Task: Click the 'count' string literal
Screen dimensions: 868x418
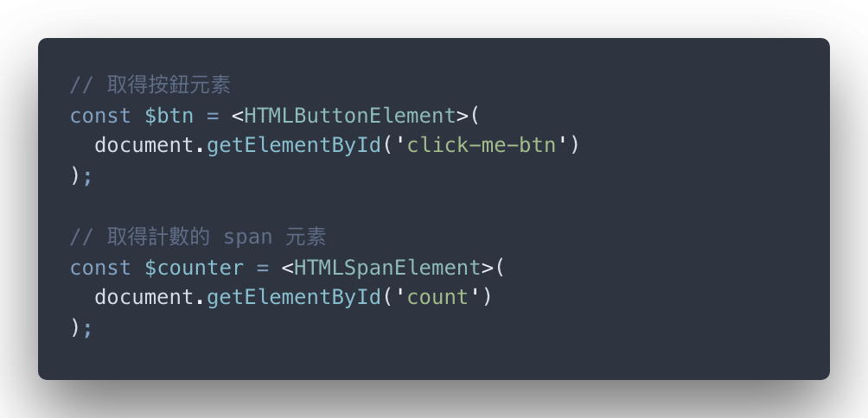Action: coord(437,297)
